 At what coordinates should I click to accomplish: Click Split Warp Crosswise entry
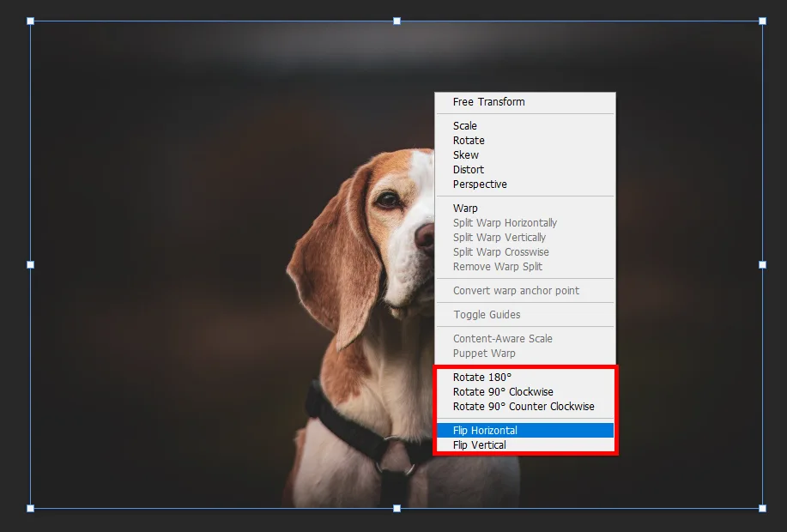point(525,252)
